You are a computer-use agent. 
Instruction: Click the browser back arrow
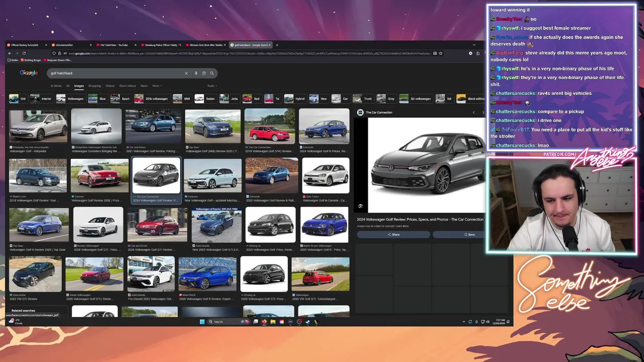click(9, 53)
